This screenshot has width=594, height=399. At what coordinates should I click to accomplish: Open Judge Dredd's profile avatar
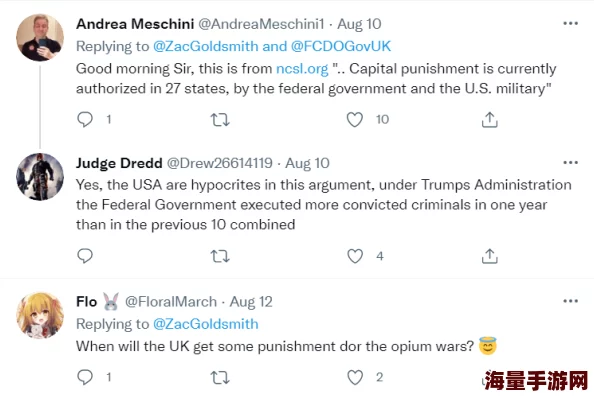coord(40,177)
